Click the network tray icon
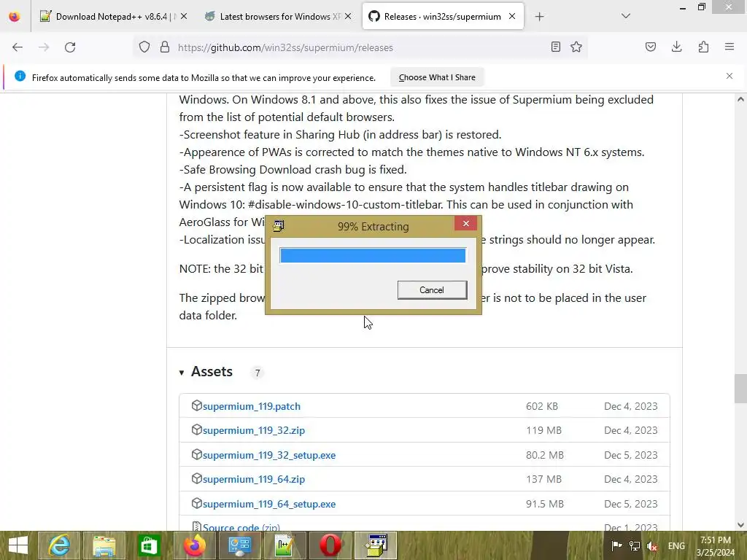Image resolution: width=747 pixels, height=560 pixels. [x=634, y=545]
